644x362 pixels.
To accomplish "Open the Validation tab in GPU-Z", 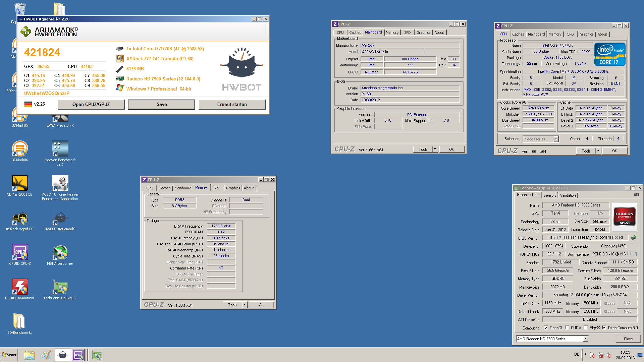I will [568, 195].
